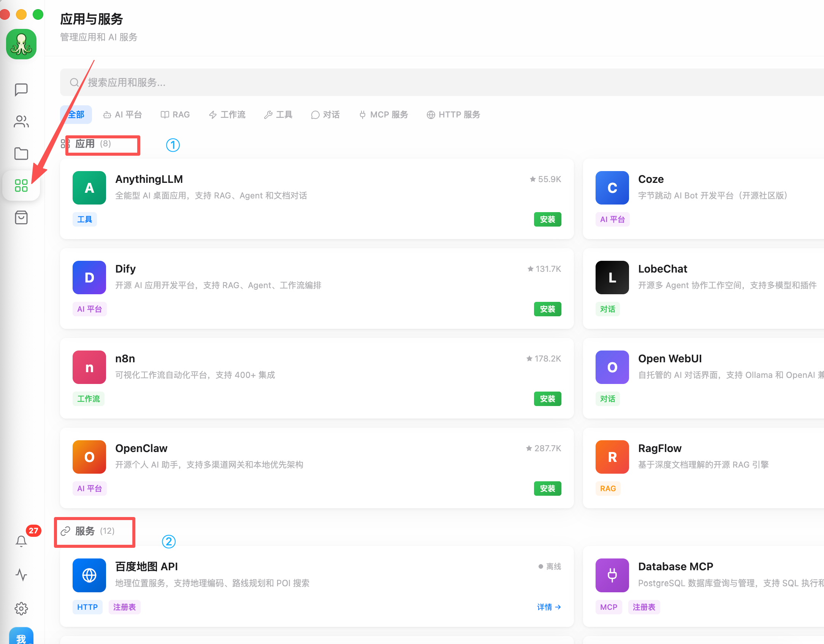The image size is (824, 644).
Task: Open the apps grid sidebar icon
Action: coord(21,186)
